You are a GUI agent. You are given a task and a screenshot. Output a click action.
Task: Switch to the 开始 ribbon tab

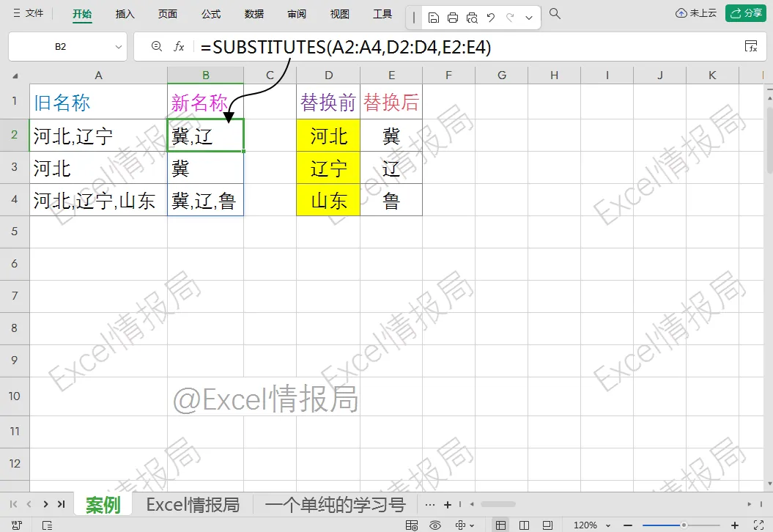click(x=82, y=14)
